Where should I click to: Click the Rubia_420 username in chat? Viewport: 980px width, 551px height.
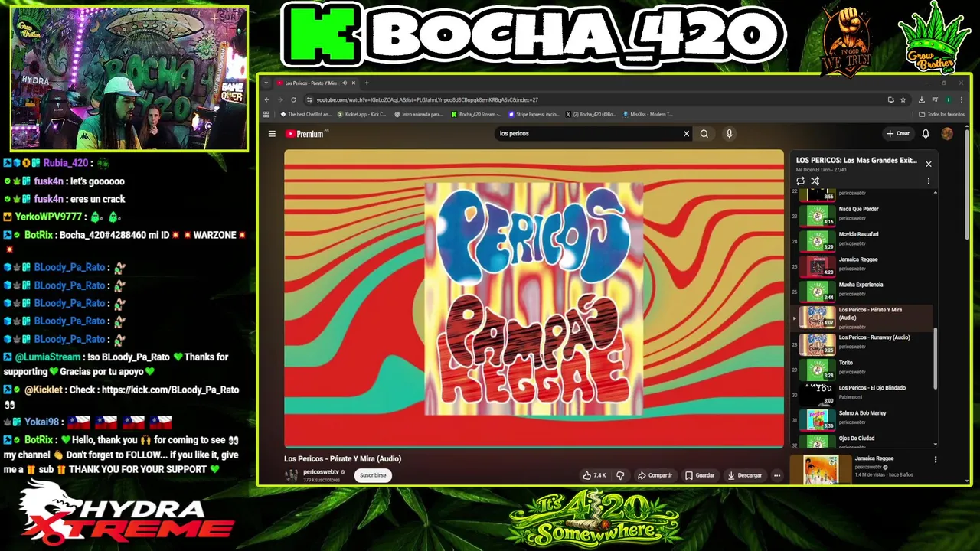click(x=66, y=163)
